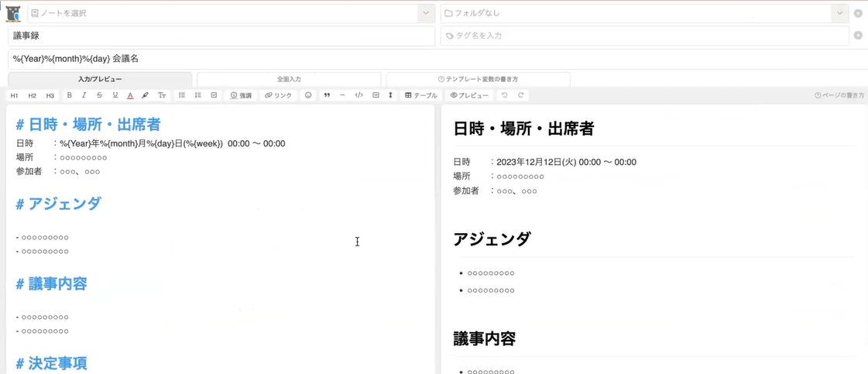Insert inline code

pyautogui.click(x=359, y=95)
